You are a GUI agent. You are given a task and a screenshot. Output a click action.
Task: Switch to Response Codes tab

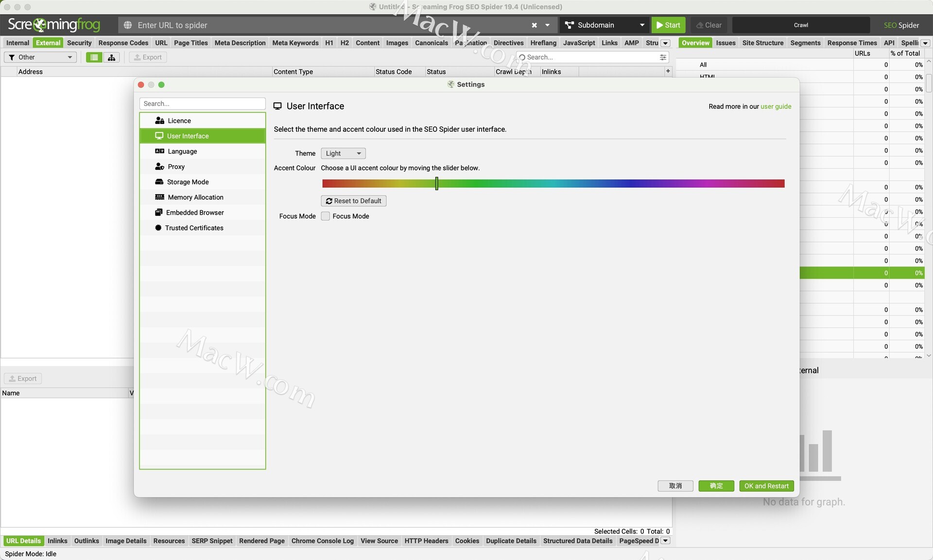click(123, 43)
